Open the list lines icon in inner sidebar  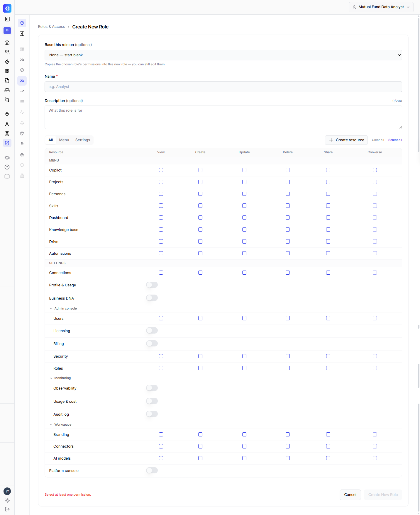pos(22,102)
